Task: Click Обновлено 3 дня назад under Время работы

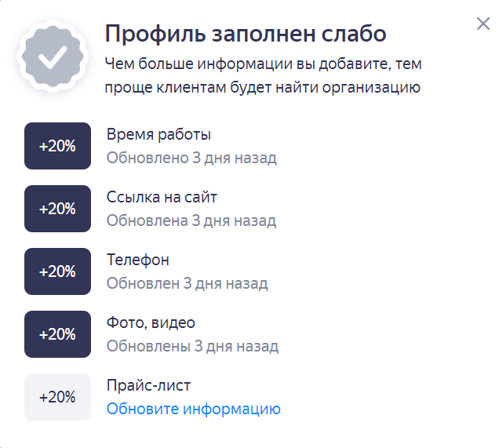Action: (191, 158)
